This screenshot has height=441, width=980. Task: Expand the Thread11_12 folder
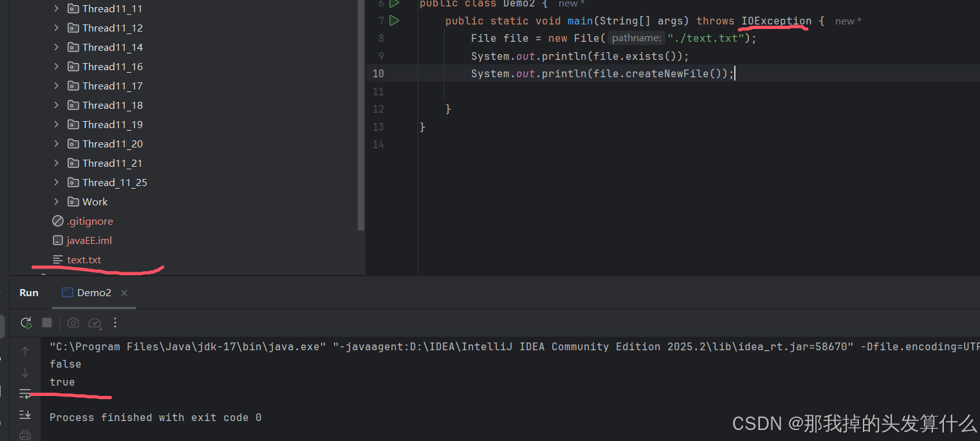56,28
